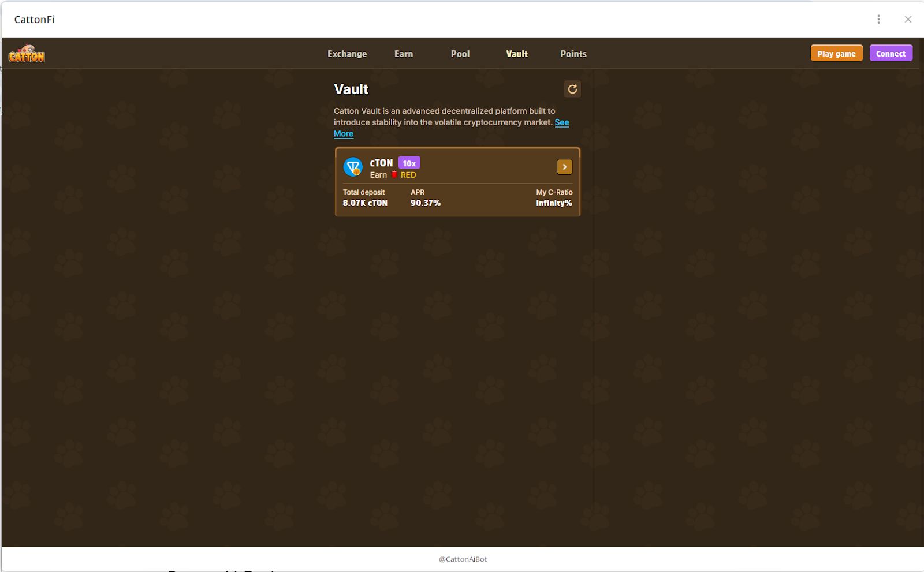
Task: Click the Infinity% My C-Ratio value
Action: coord(554,203)
